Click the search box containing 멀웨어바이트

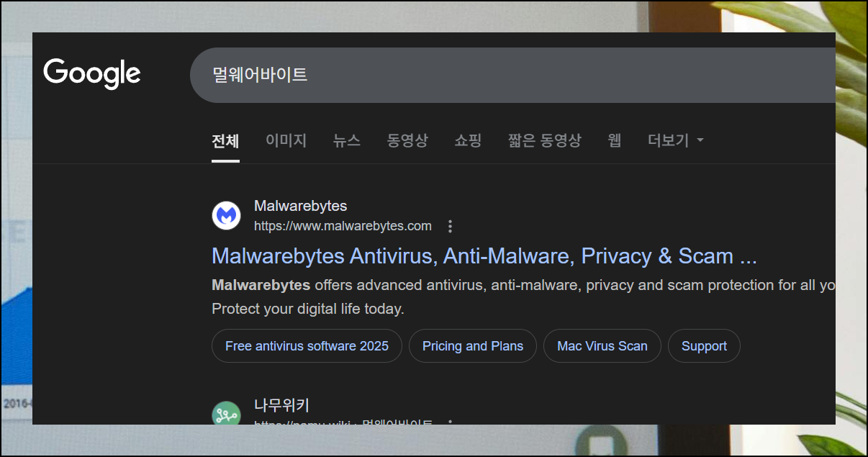tap(512, 75)
